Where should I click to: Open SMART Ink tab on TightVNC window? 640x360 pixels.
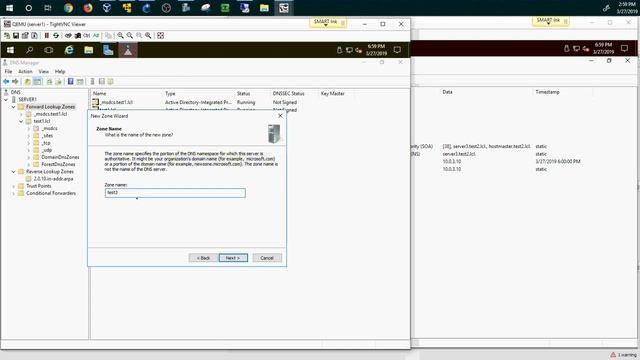point(328,22)
